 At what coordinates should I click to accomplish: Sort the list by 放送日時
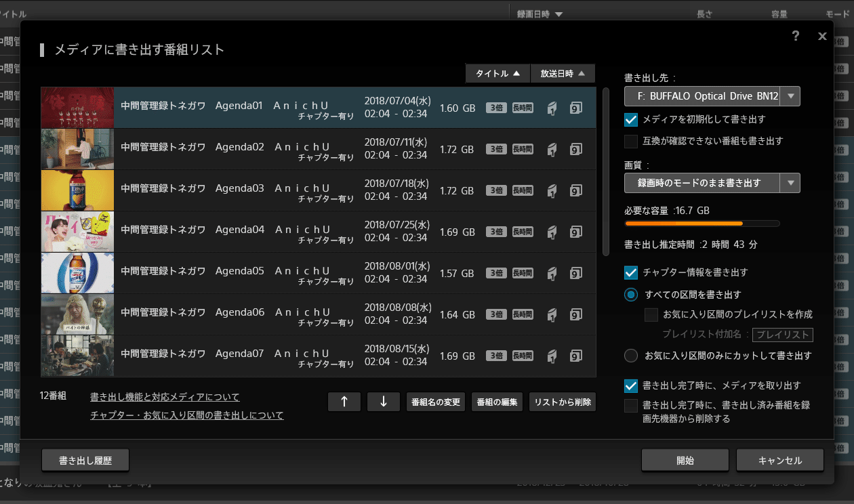[x=563, y=72]
